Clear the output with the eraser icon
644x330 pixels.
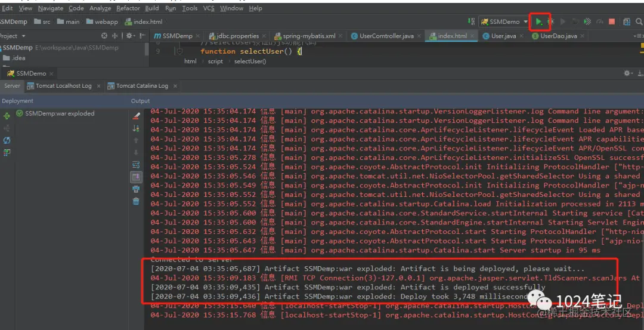[x=136, y=116]
